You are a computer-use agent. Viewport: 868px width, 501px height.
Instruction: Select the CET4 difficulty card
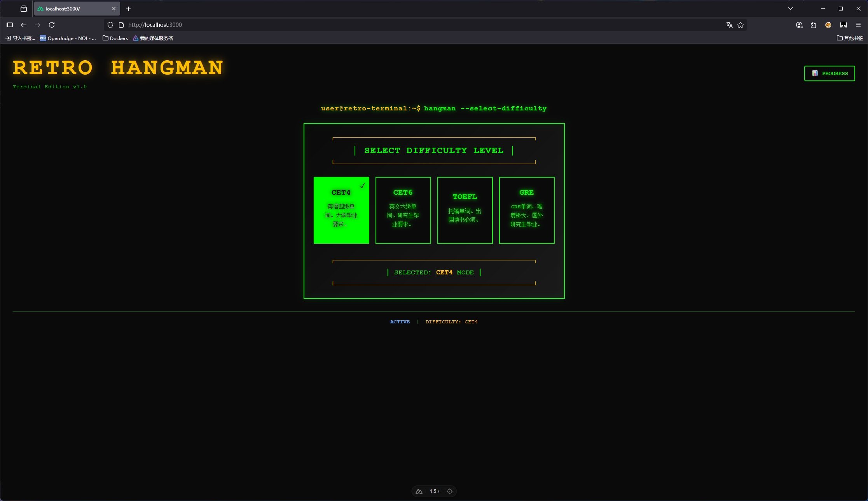coord(341,210)
